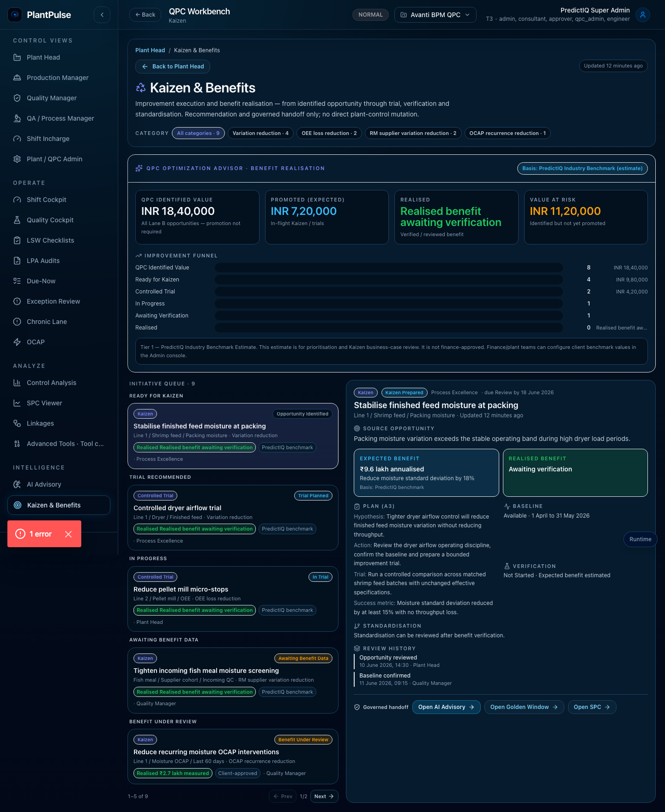Viewport: 665px width, 812px height.
Task: Click the Linkages icon
Action: pyautogui.click(x=17, y=423)
